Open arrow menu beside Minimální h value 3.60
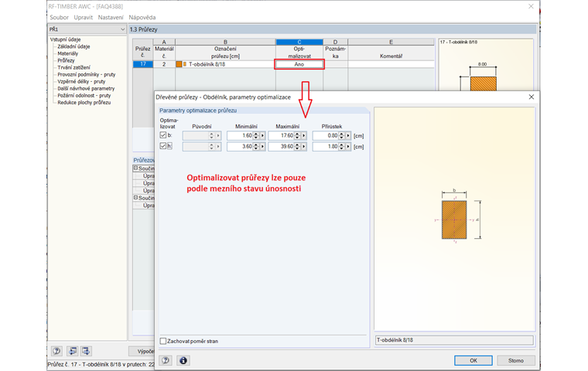588x371 pixels. click(x=262, y=147)
